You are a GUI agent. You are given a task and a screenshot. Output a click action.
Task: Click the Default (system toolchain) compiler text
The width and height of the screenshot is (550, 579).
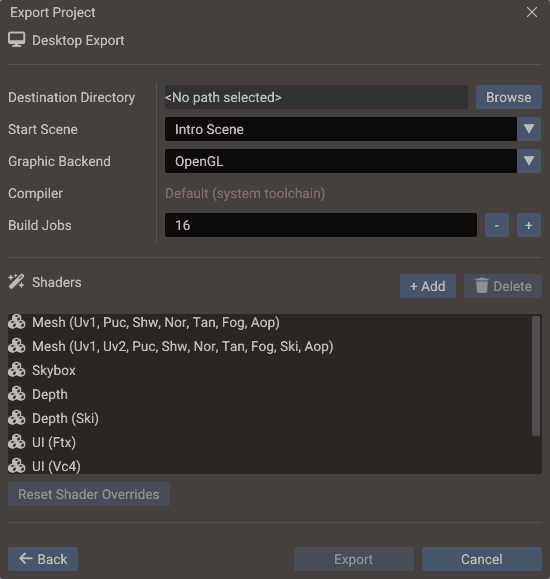pyautogui.click(x=245, y=193)
